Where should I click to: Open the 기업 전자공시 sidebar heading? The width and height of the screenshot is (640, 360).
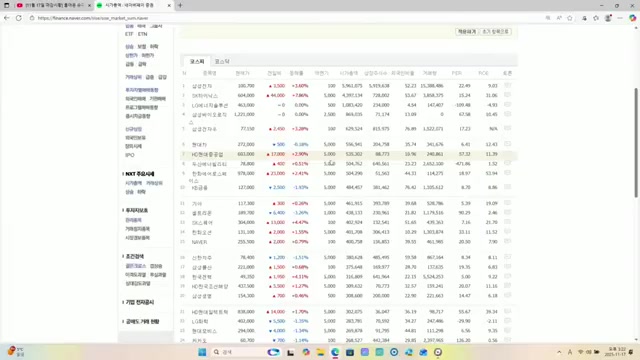[140, 302]
